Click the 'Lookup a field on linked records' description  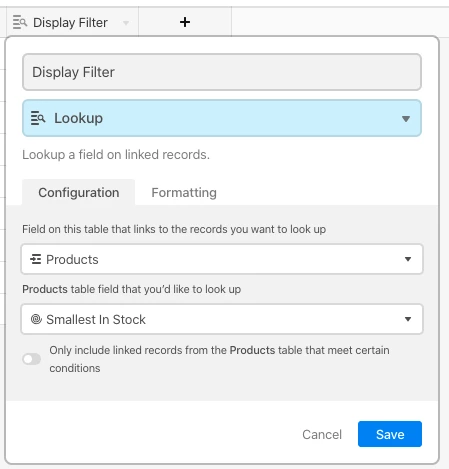click(x=116, y=155)
